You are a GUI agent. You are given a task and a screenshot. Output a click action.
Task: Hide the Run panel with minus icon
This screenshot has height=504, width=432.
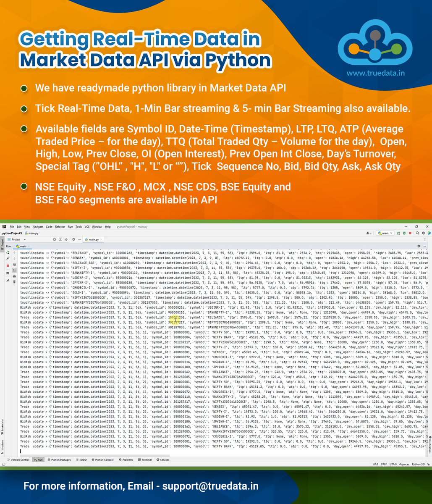point(425,246)
